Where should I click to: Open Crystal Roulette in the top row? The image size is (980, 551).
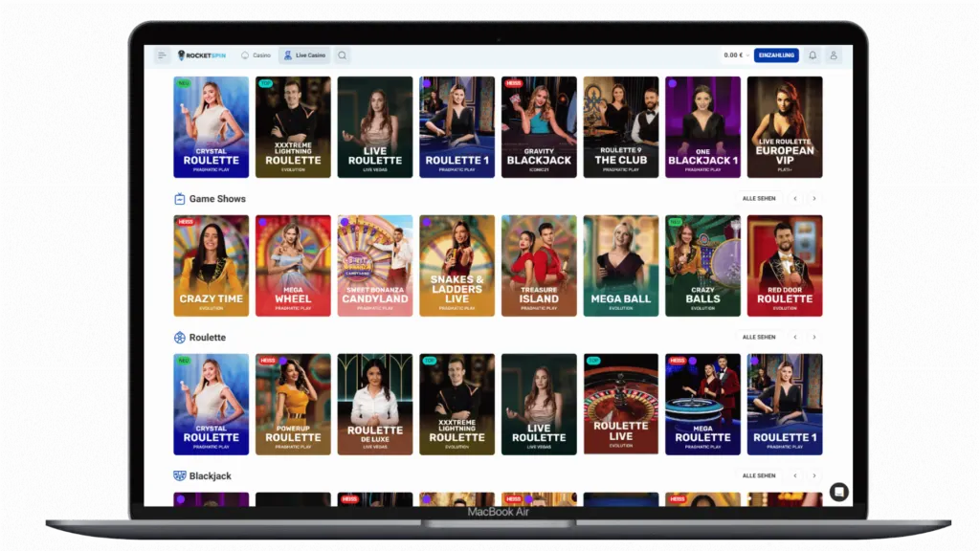(x=212, y=127)
